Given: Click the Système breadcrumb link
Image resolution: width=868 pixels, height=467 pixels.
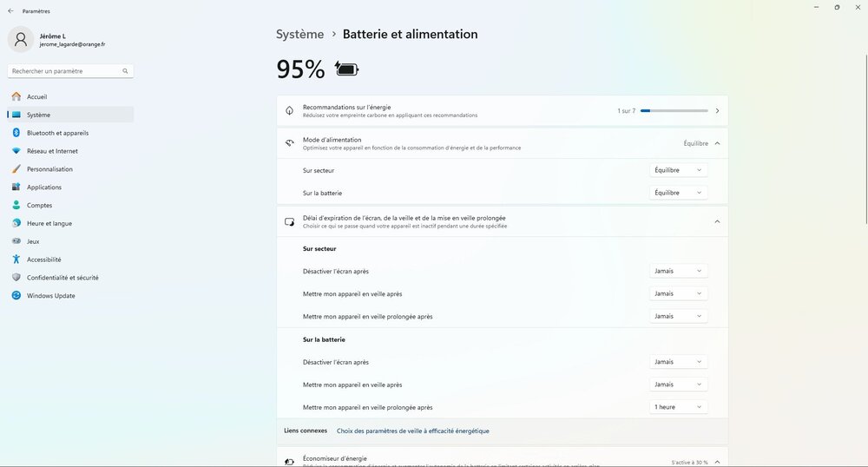Looking at the screenshot, I should tap(299, 35).
